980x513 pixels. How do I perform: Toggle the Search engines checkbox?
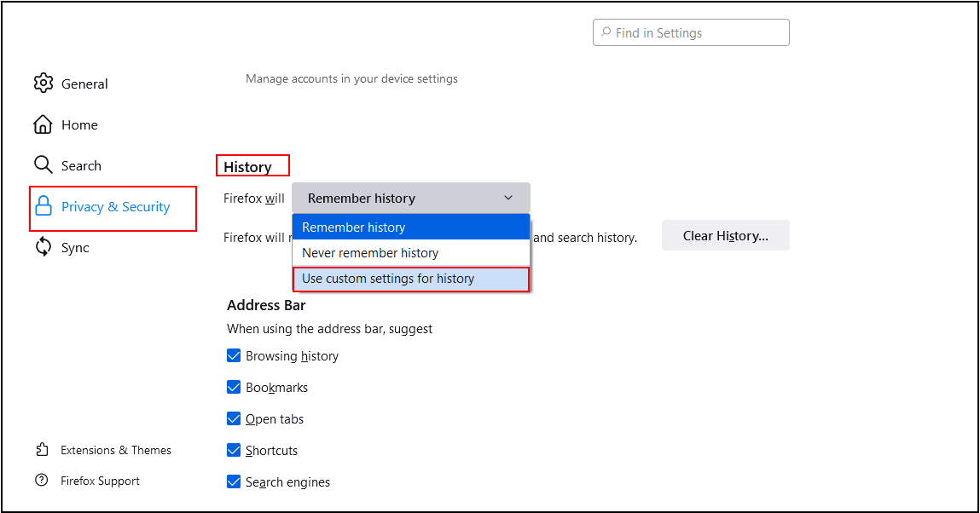(x=234, y=481)
